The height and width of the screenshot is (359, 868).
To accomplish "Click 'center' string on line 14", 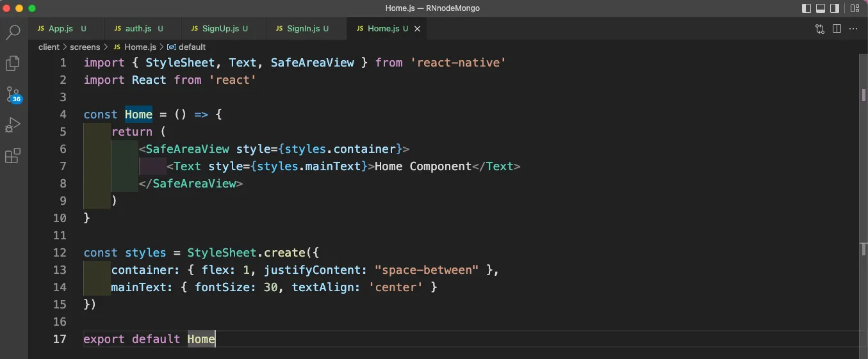I will (395, 287).
